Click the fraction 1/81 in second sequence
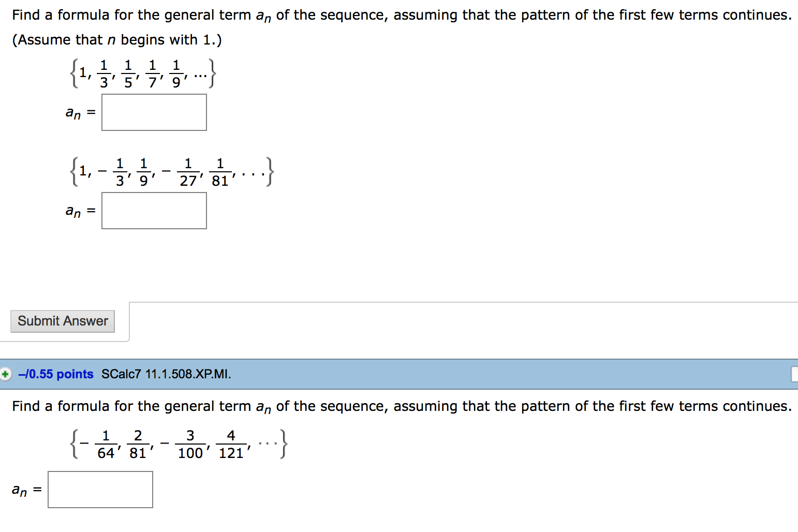 point(220,172)
